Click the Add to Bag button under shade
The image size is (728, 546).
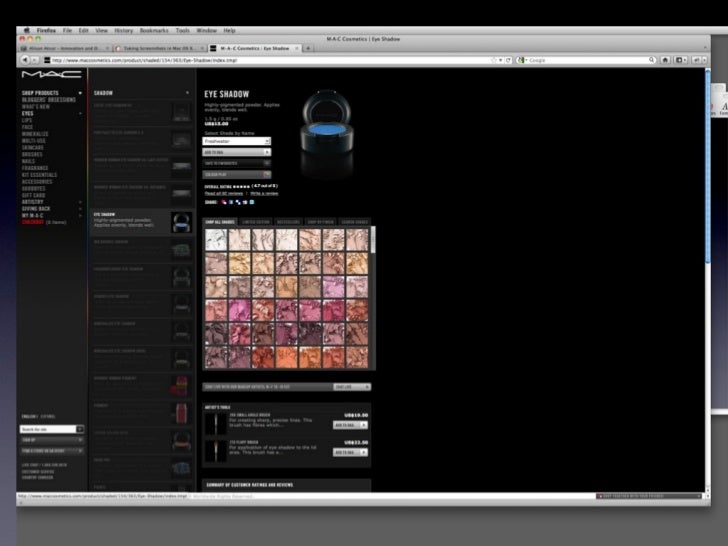tap(237, 152)
